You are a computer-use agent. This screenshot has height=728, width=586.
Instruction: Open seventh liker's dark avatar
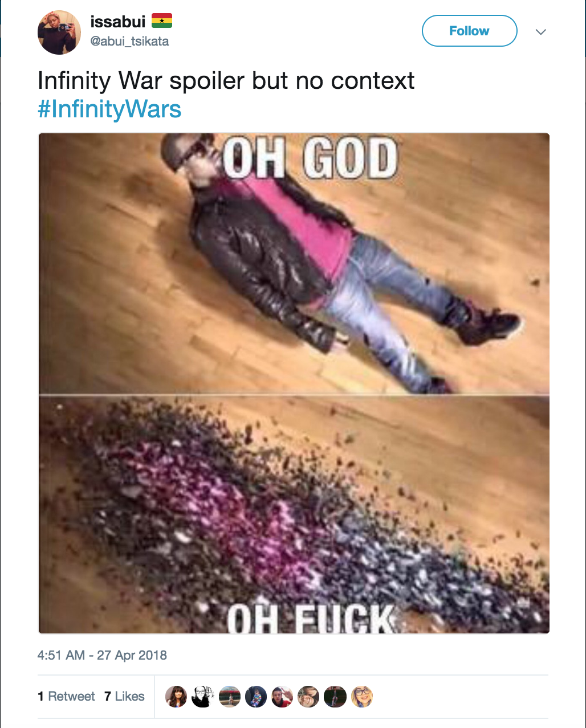point(335,697)
